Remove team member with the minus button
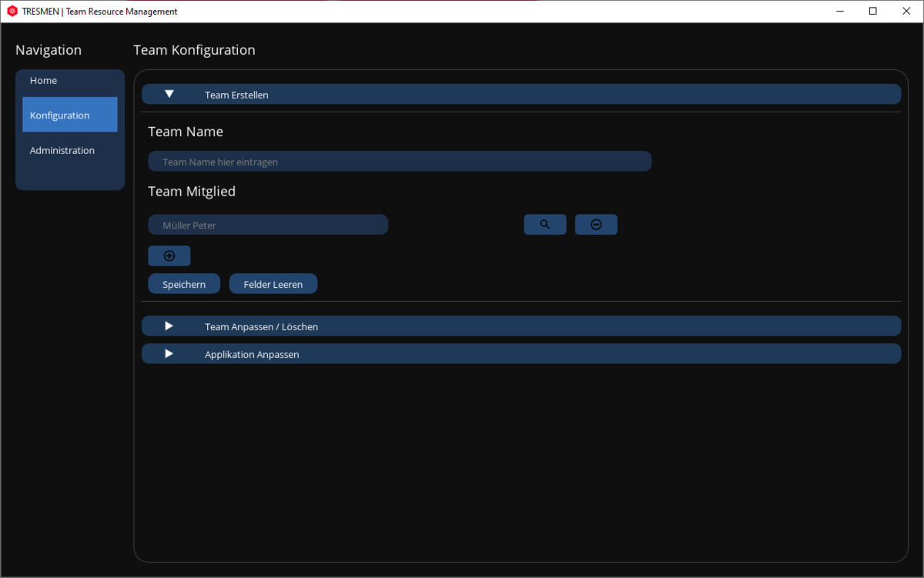The height and width of the screenshot is (578, 924). [596, 225]
